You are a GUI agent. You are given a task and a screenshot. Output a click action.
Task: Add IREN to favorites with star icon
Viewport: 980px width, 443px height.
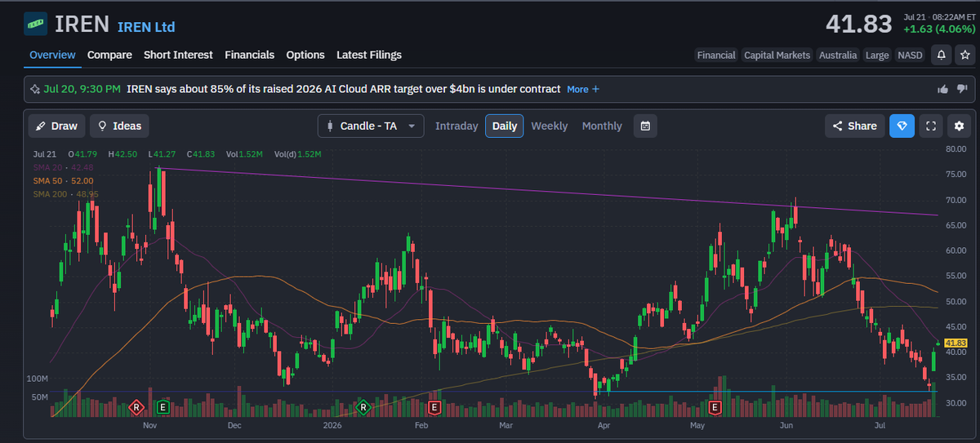(x=964, y=55)
